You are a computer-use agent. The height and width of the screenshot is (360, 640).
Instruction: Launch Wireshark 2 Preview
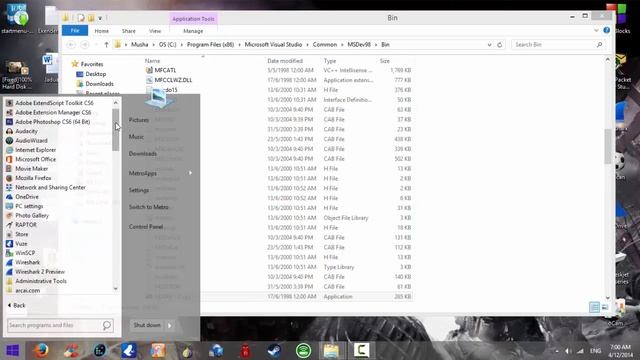[x=40, y=272]
